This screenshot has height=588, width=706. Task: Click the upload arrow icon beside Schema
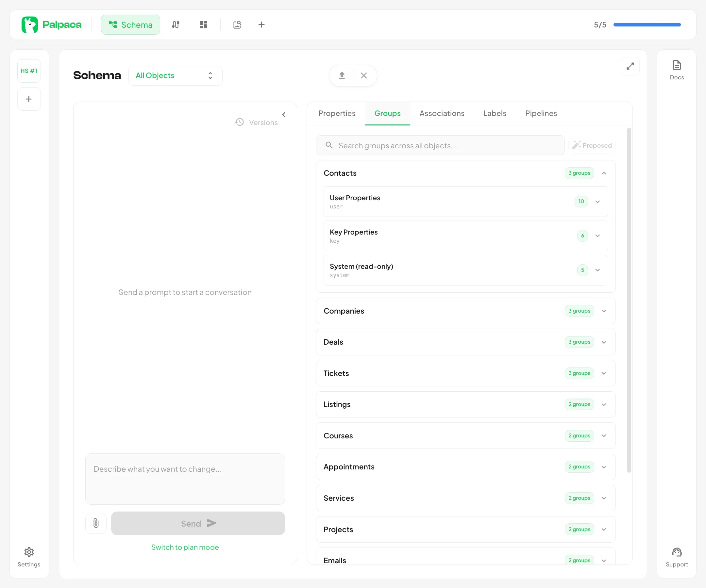click(342, 75)
